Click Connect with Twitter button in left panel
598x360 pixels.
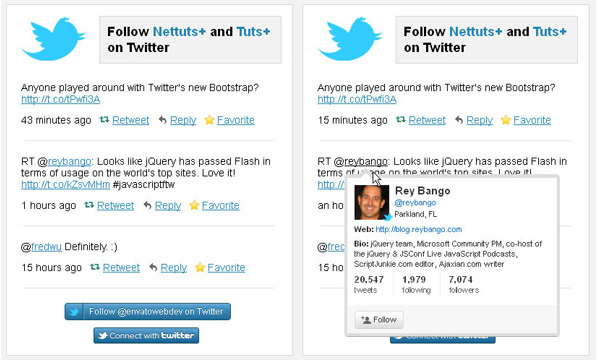146,336
